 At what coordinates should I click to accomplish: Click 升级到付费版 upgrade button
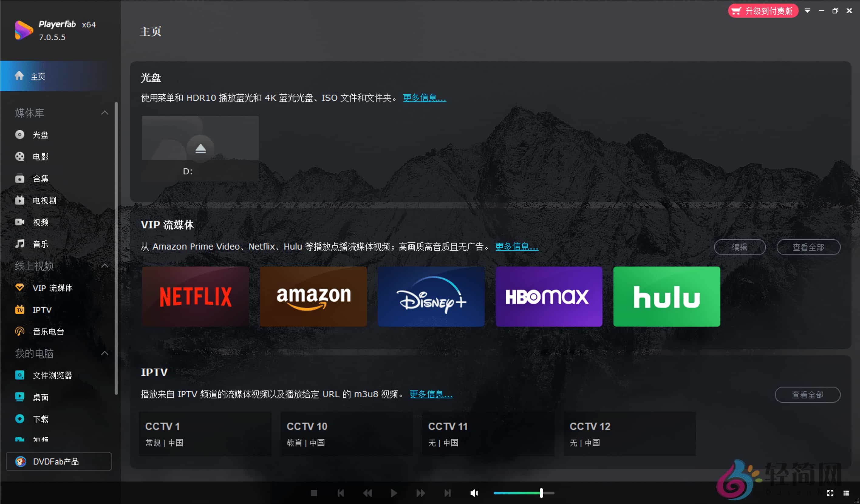763,11
